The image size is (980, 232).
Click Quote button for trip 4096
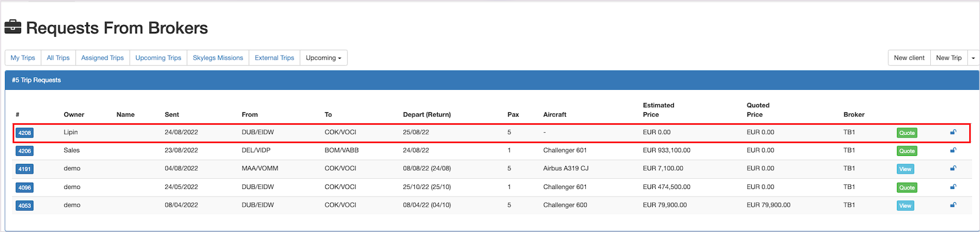click(907, 187)
